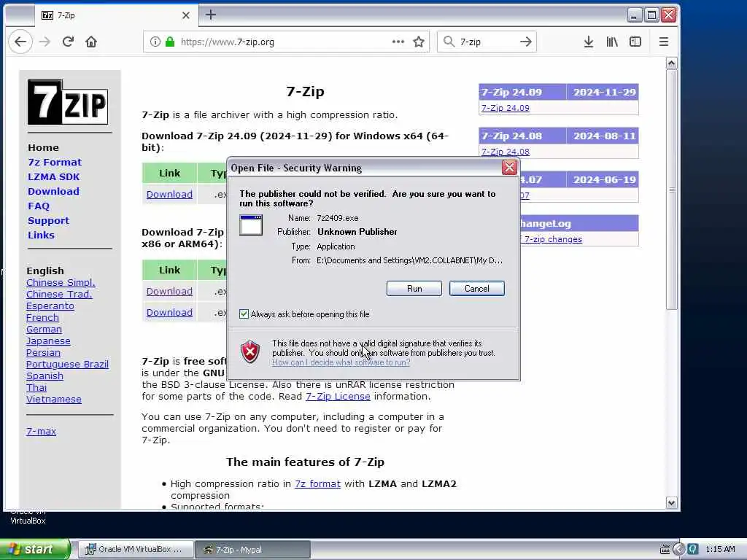Click the taskbar clock 1:15 AM
Screen dimensions: 747x560
click(x=720, y=550)
